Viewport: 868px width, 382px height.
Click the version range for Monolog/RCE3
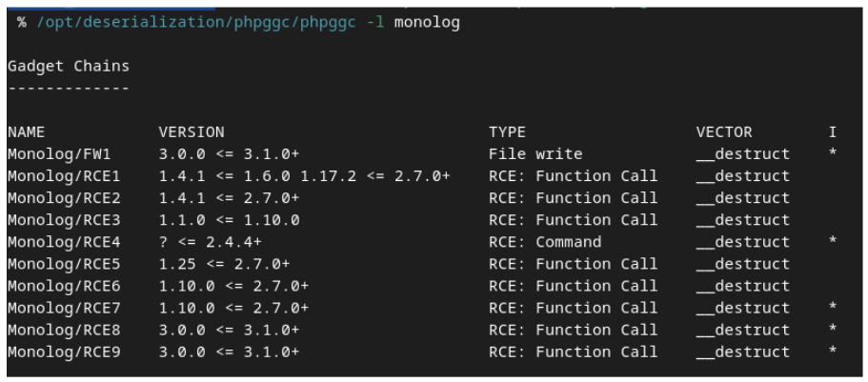(229, 220)
